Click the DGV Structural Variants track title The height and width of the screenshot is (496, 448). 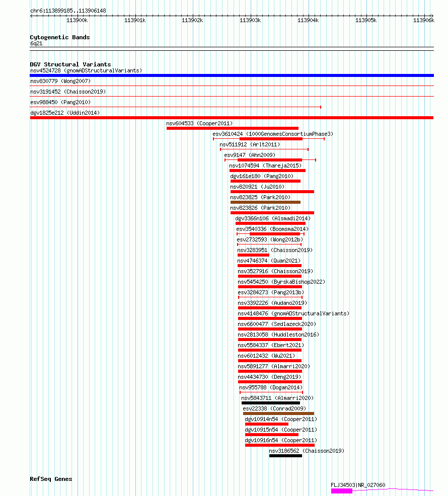[x=70, y=64]
